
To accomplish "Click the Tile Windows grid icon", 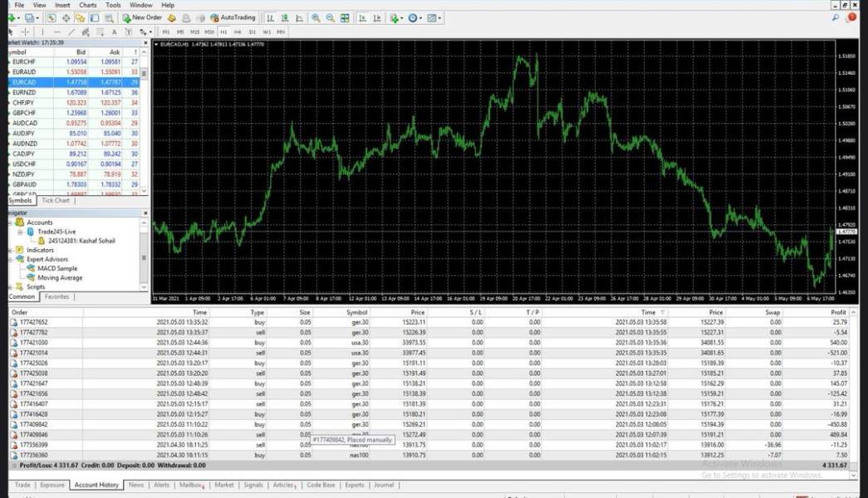I will (345, 17).
